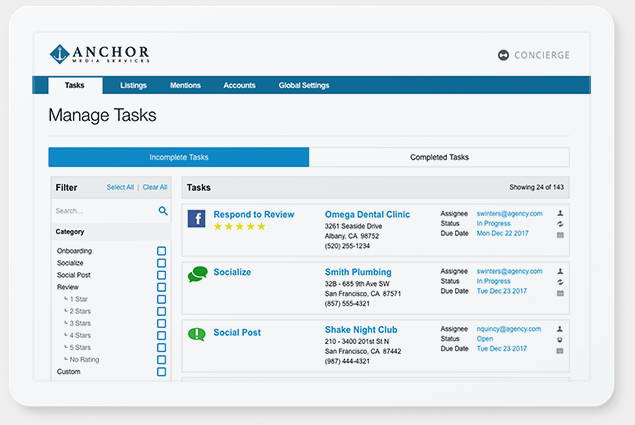Open the Global Settings tab
Viewport: 635px width, 425px height.
(x=304, y=85)
